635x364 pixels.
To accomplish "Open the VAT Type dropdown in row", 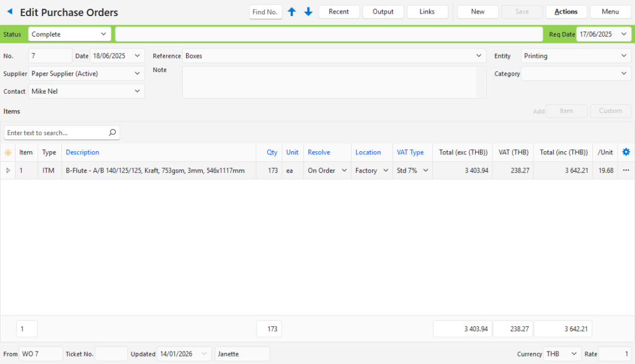I will click(425, 171).
